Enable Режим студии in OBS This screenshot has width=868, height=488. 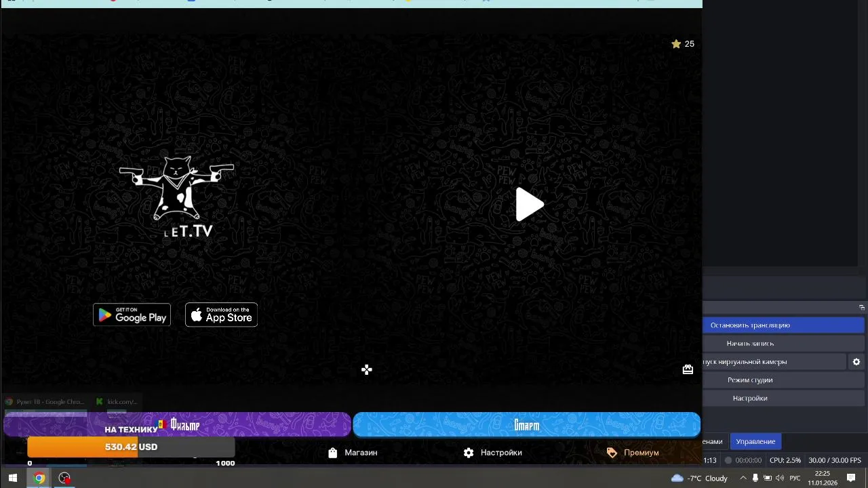(783, 380)
